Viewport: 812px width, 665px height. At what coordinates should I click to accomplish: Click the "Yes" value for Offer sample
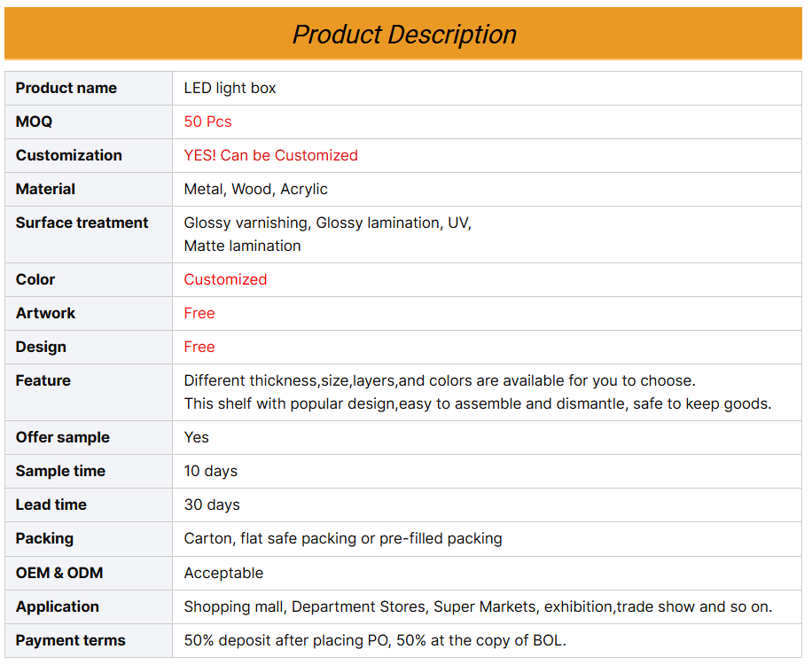coord(196,438)
